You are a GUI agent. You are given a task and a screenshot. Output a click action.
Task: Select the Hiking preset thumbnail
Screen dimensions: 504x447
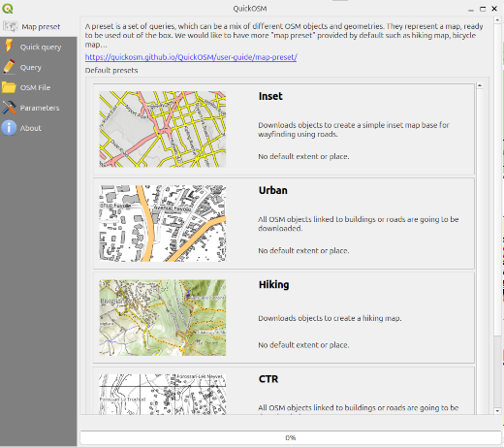click(x=163, y=318)
